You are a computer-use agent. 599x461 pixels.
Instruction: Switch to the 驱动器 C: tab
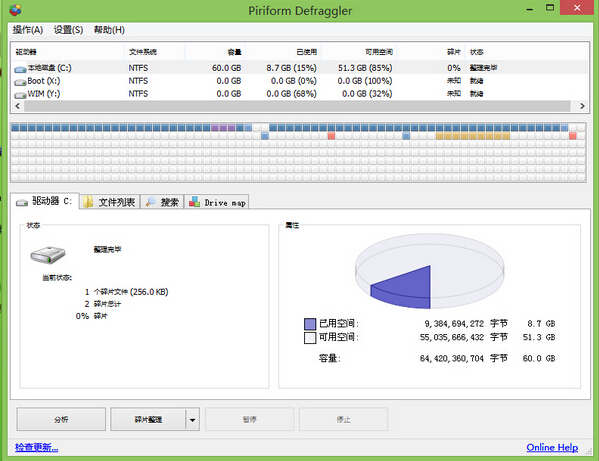[45, 201]
